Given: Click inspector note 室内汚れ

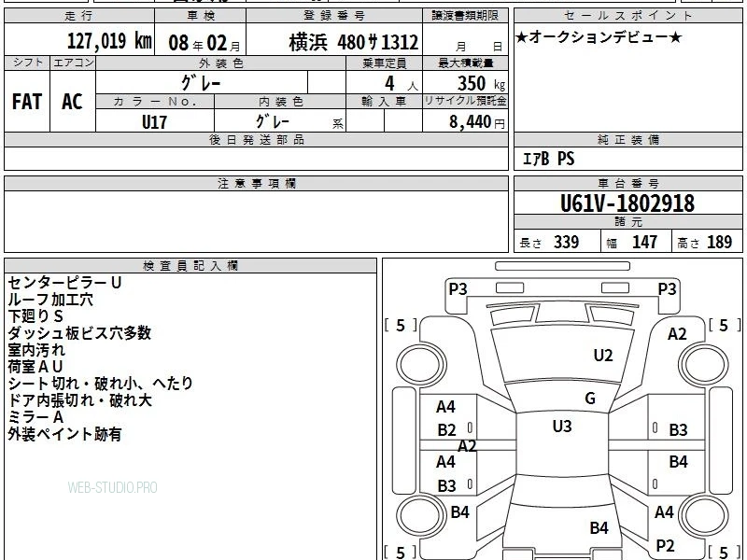Looking at the screenshot, I should tap(36, 350).
